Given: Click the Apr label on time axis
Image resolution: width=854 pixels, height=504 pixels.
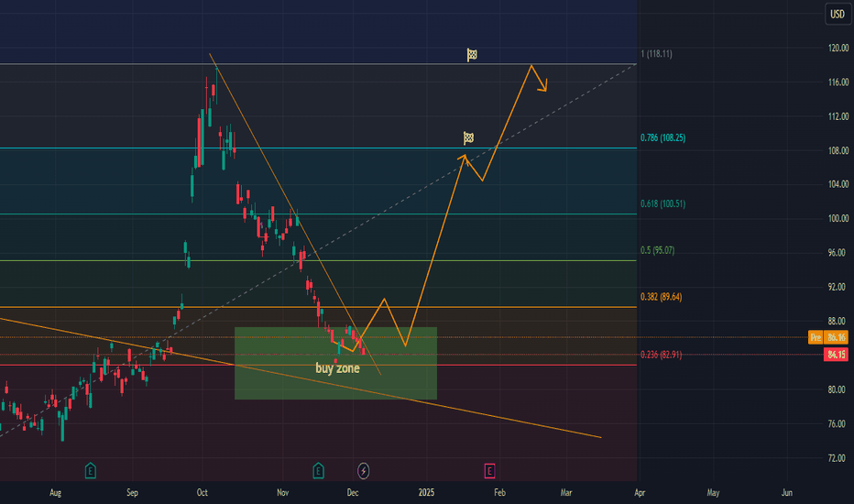Looking at the screenshot, I should tap(640, 493).
